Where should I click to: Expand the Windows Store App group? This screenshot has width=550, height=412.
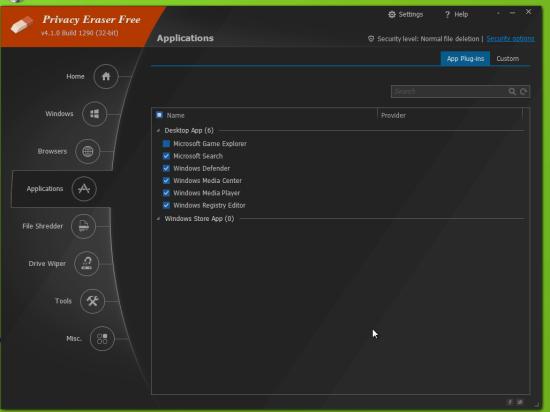(158, 219)
